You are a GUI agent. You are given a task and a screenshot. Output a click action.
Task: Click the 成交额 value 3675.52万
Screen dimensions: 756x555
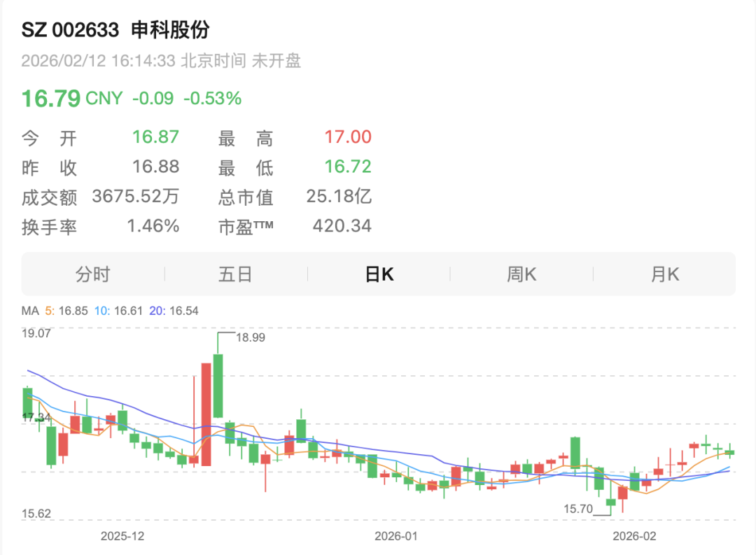pos(136,196)
